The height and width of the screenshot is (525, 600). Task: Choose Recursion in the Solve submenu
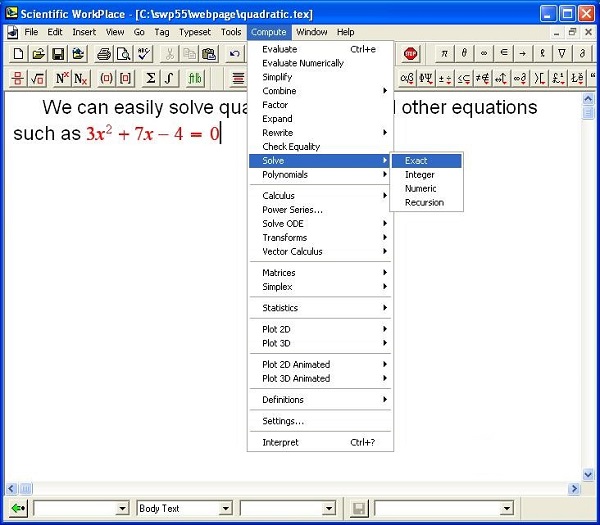[427, 203]
